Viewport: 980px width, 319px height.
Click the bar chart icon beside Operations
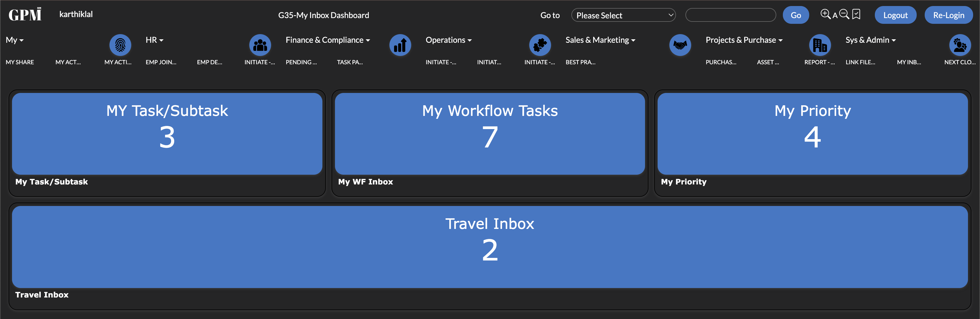coord(400,45)
